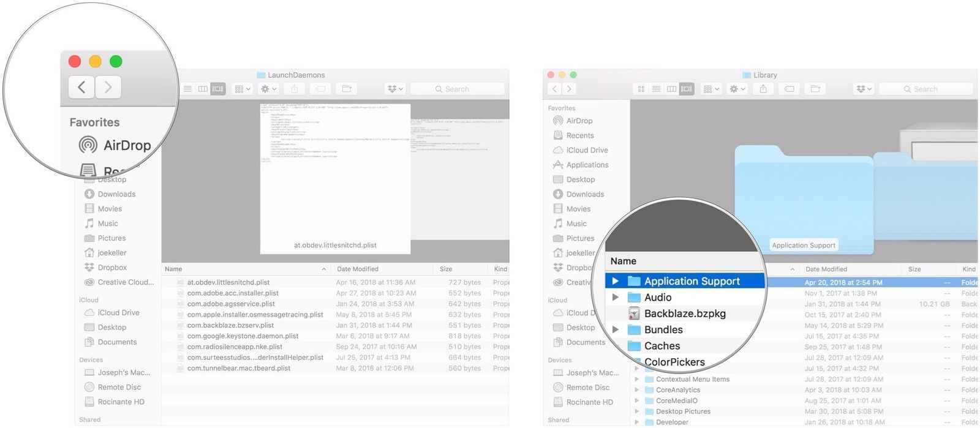The height and width of the screenshot is (428, 980).
Task: Switch Library window to icon view
Action: pos(641,89)
